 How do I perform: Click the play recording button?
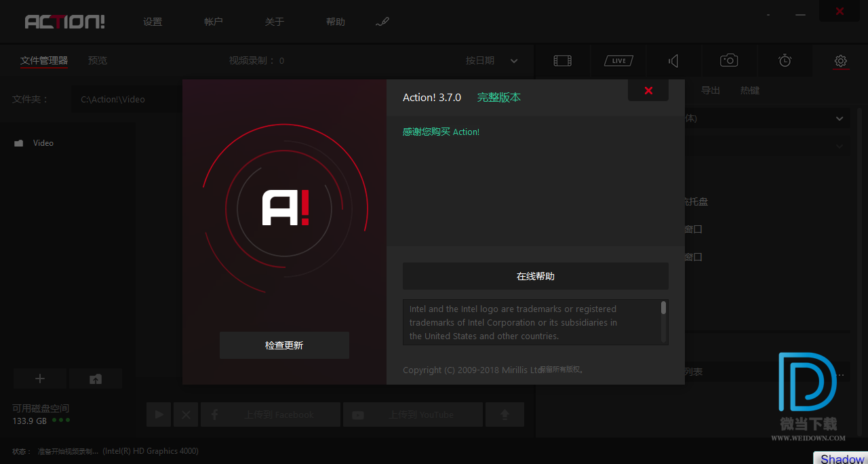pyautogui.click(x=159, y=414)
